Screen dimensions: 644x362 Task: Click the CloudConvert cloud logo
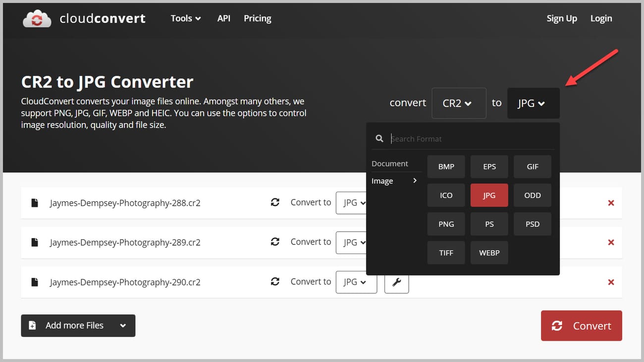37,18
